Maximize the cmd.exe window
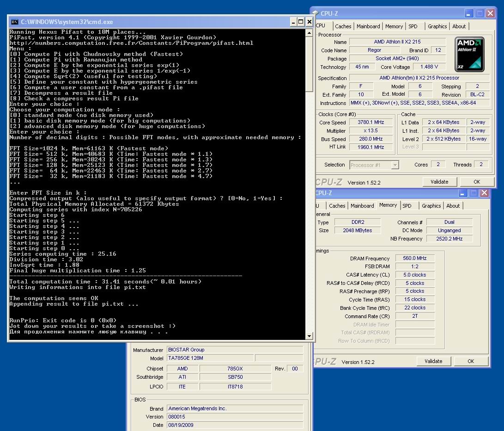Image resolution: width=504 pixels, height=431 pixels. [x=301, y=22]
